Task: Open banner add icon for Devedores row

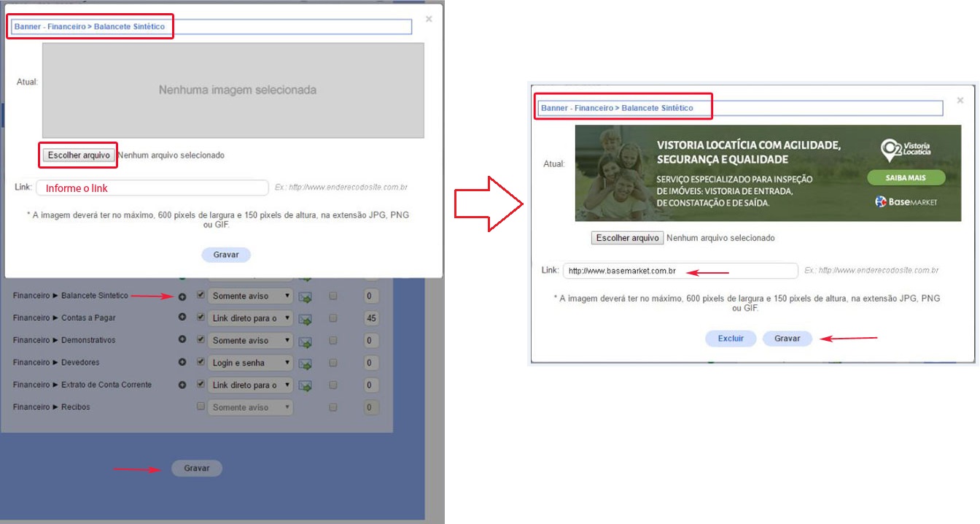Action: pyautogui.click(x=182, y=363)
